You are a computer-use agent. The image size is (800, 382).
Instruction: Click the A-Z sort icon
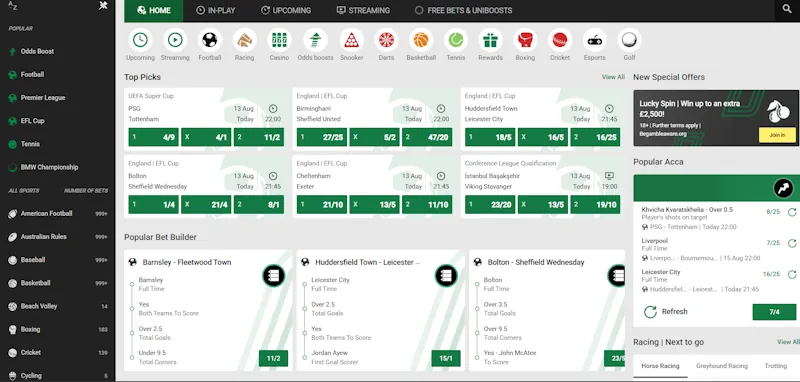[13, 6]
